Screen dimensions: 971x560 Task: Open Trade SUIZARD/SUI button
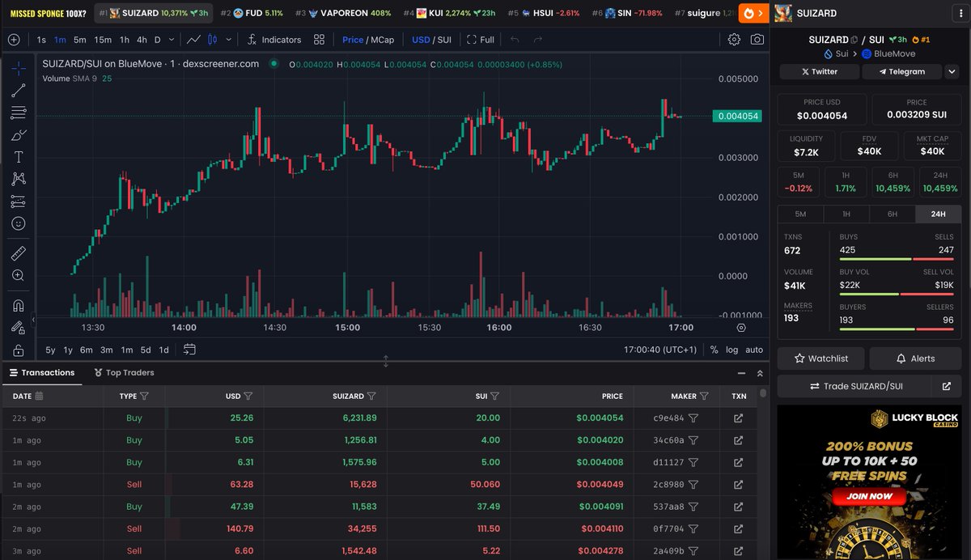point(856,386)
